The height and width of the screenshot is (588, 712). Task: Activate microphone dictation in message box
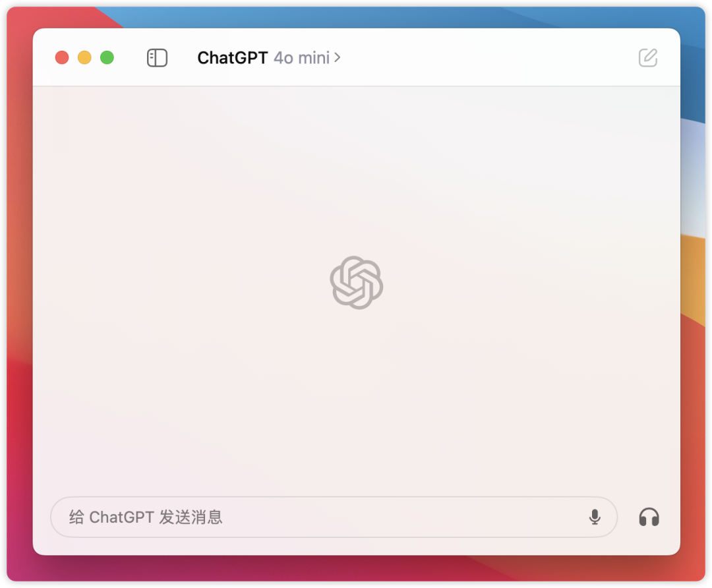click(x=595, y=517)
